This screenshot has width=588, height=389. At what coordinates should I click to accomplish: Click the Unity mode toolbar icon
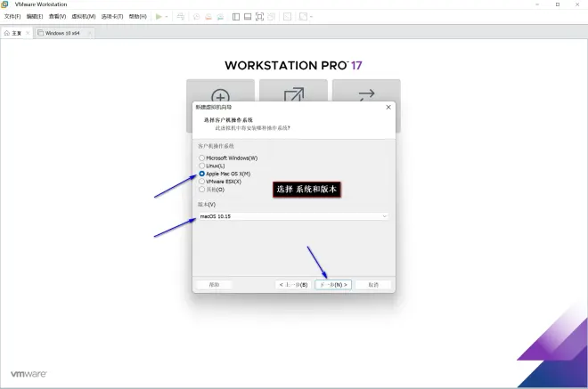point(271,17)
